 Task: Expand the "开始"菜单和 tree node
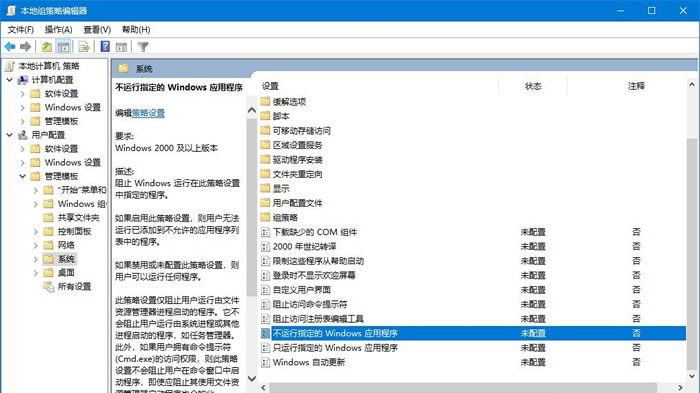(36, 190)
